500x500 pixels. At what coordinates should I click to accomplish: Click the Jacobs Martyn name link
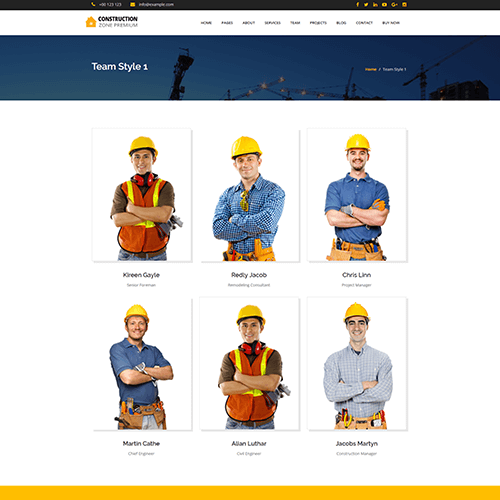pos(357,443)
